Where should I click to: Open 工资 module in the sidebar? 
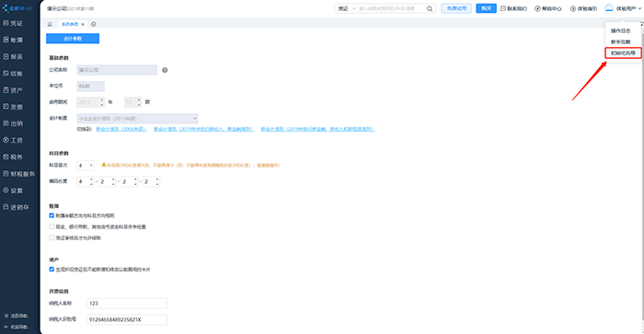[13, 140]
